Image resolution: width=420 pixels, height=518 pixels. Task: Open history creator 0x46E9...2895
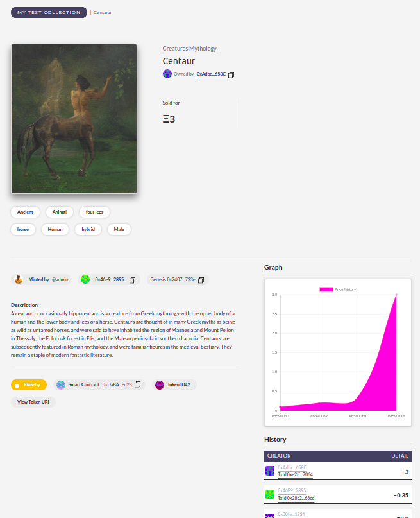[x=292, y=490]
